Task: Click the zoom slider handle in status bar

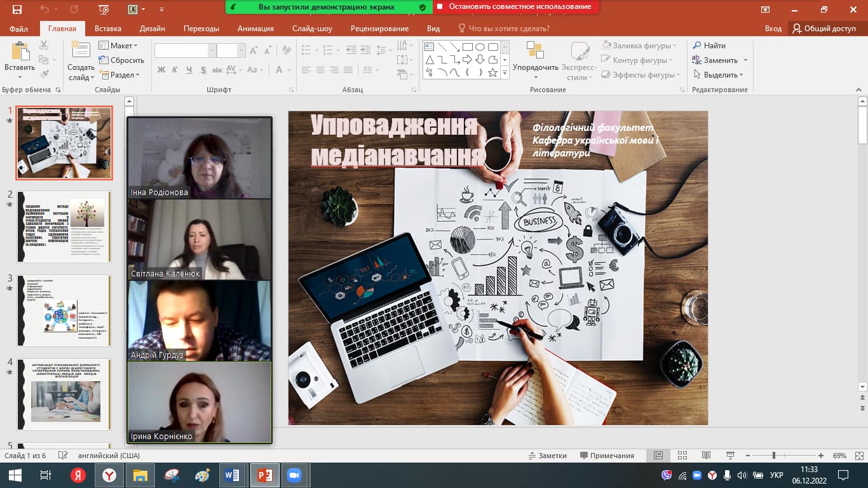Action: coord(773,456)
